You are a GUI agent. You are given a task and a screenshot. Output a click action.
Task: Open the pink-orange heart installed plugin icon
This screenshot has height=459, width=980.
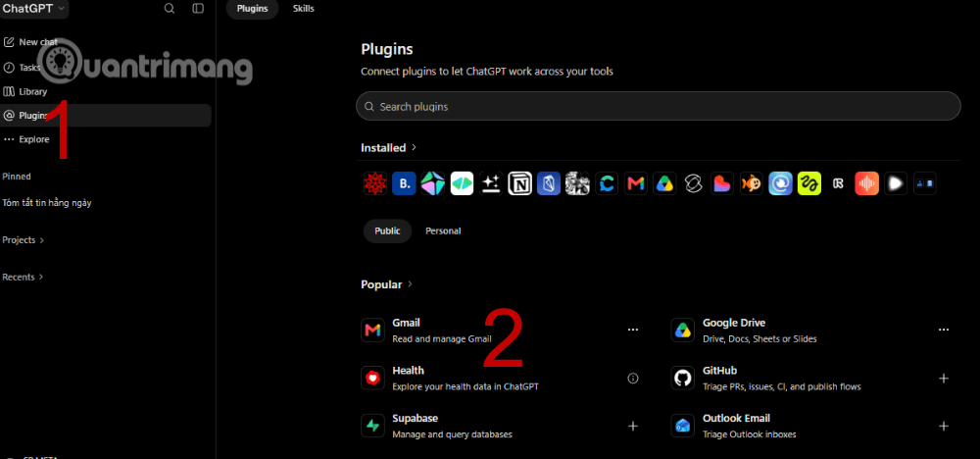coord(722,183)
